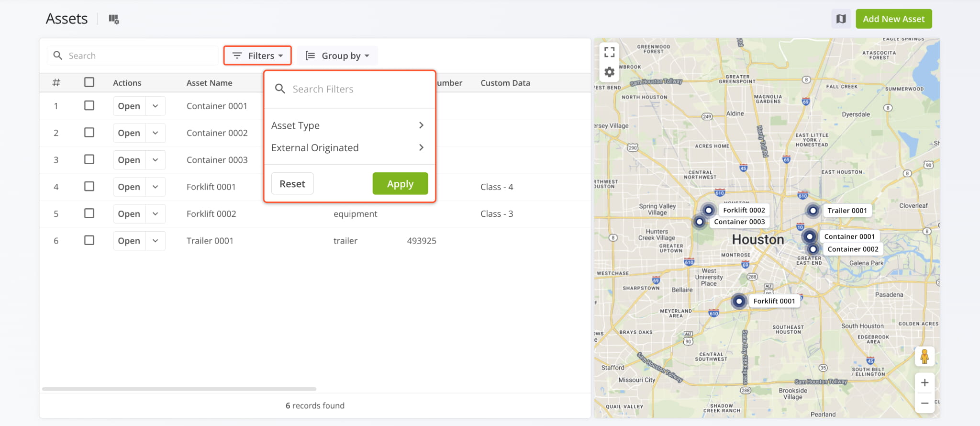The height and width of the screenshot is (426, 980).
Task: Check the box for Forklift 0002
Action: click(x=89, y=213)
